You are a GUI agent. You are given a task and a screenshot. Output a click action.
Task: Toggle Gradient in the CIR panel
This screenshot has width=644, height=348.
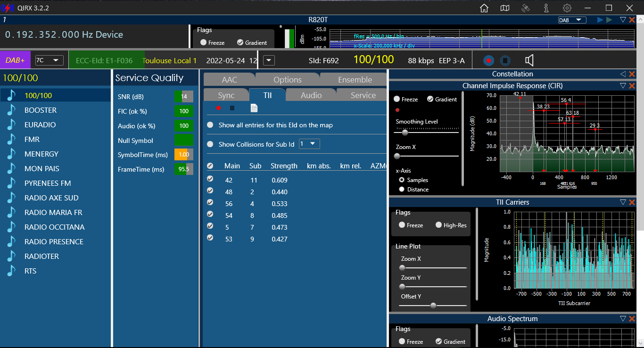430,99
